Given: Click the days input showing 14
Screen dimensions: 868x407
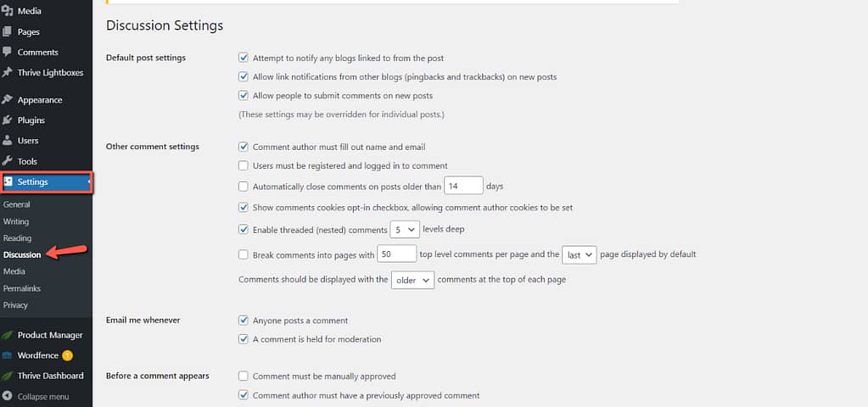Looking at the screenshot, I should [x=464, y=186].
